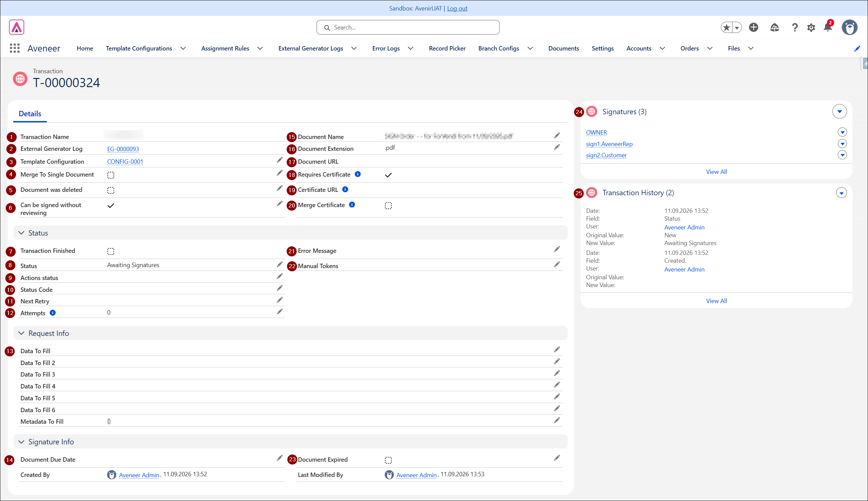Click the help question mark icon
The image size is (868, 501).
pyautogui.click(x=795, y=27)
